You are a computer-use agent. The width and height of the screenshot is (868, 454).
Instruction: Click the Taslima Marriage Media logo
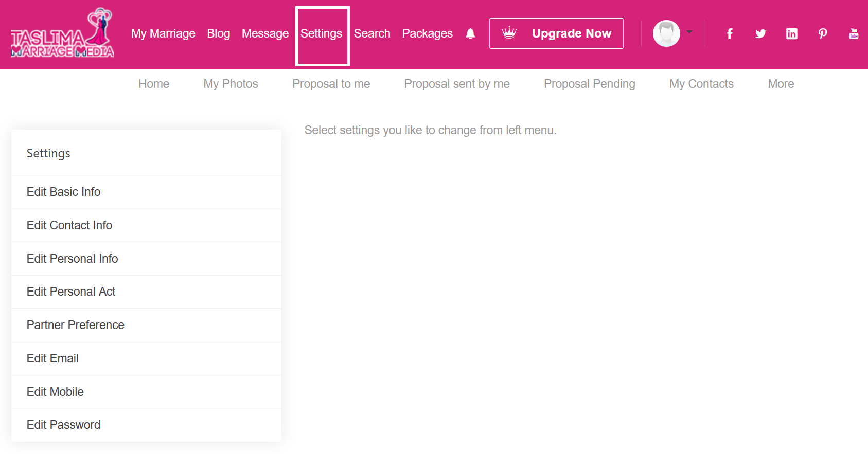point(63,33)
